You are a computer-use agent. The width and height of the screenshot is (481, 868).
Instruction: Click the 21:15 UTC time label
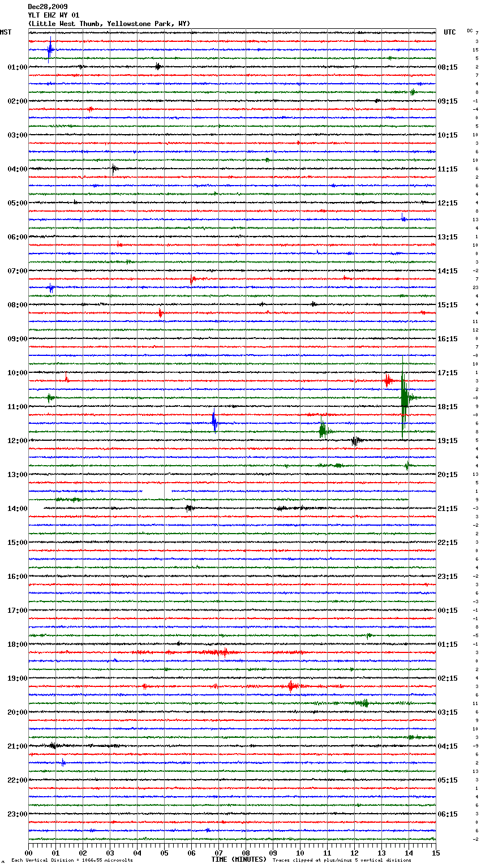pos(448,509)
